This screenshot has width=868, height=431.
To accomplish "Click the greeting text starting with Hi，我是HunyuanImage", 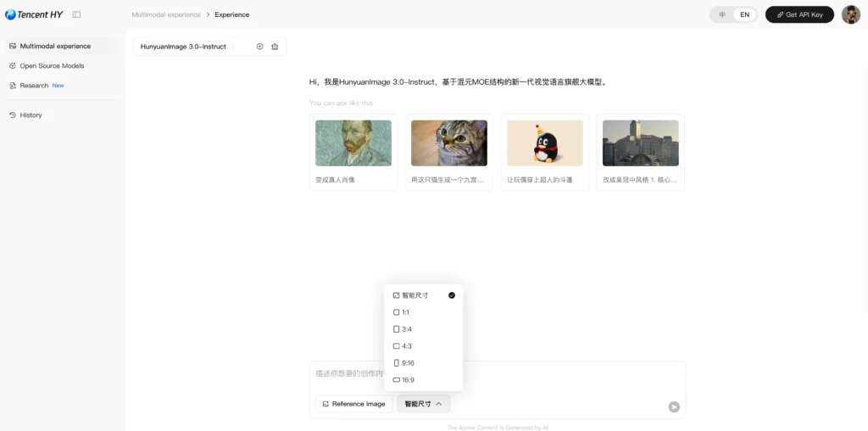I will tap(459, 82).
